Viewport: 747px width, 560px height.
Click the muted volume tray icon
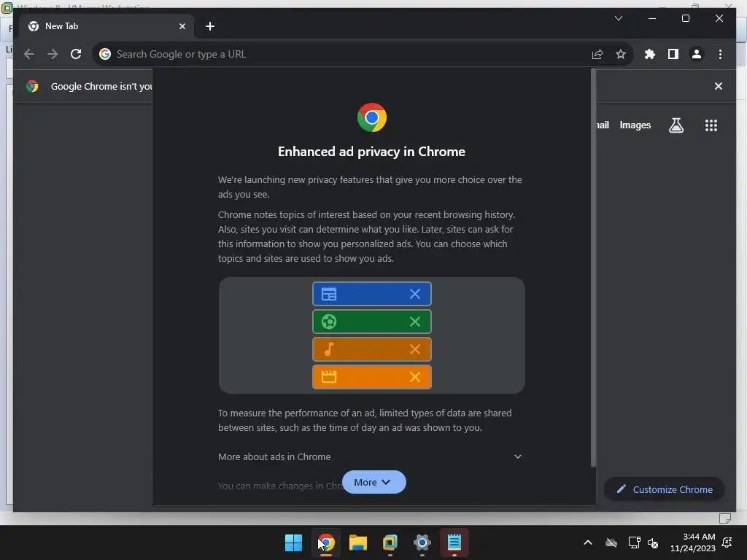click(x=653, y=542)
